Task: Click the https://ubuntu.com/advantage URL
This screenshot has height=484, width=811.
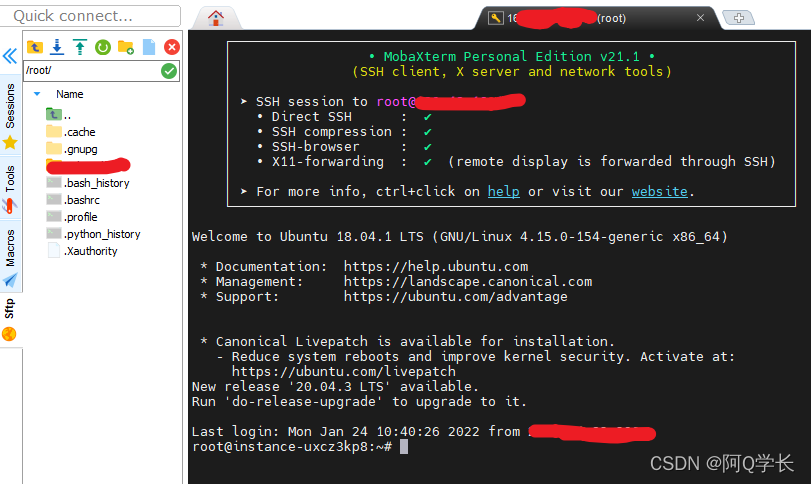Action: [456, 296]
